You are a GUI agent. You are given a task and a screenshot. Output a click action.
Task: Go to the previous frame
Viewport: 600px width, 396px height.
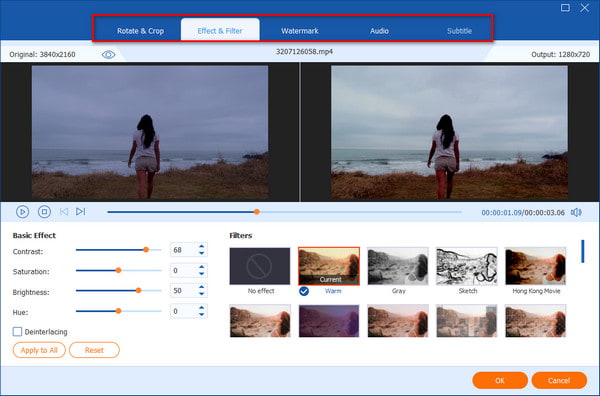tap(64, 212)
